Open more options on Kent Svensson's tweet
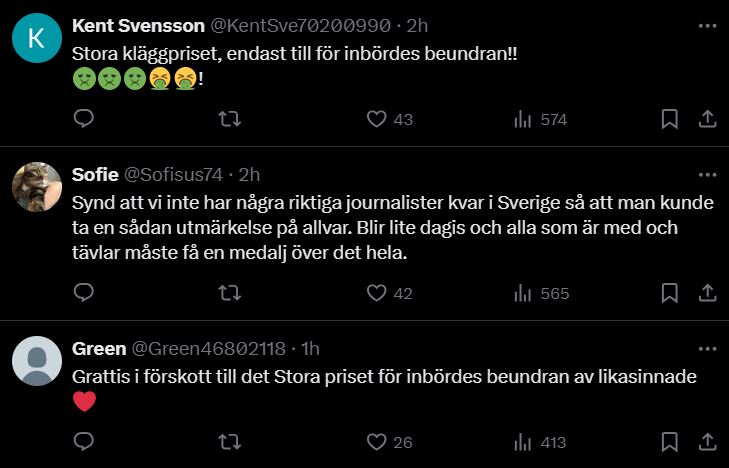Viewport: 729px width, 468px height. pos(707,22)
